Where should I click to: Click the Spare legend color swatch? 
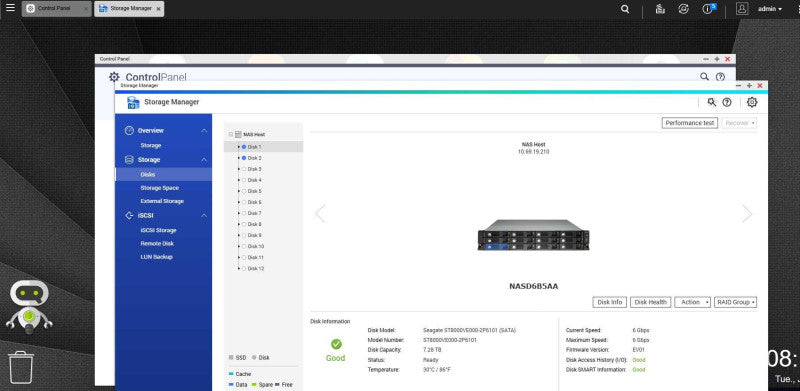(x=254, y=384)
